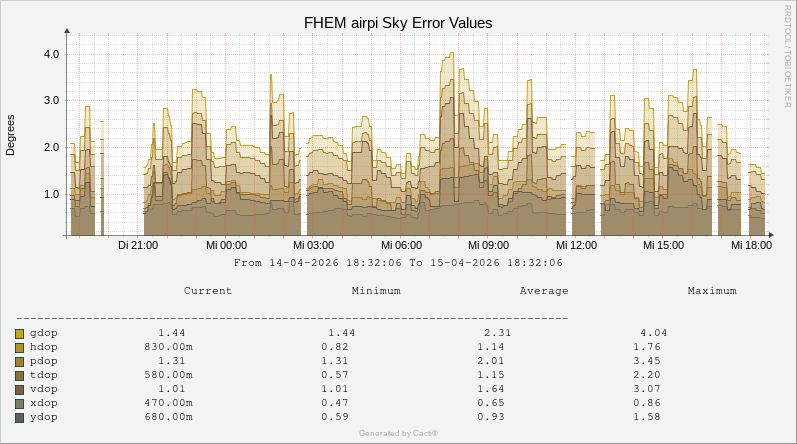Click the Average column header
This screenshot has height=444, width=797.
[544, 291]
